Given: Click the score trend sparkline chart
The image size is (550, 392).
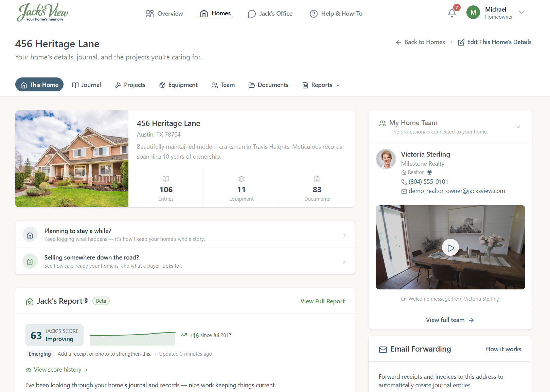Looking at the screenshot, I should (x=133, y=338).
